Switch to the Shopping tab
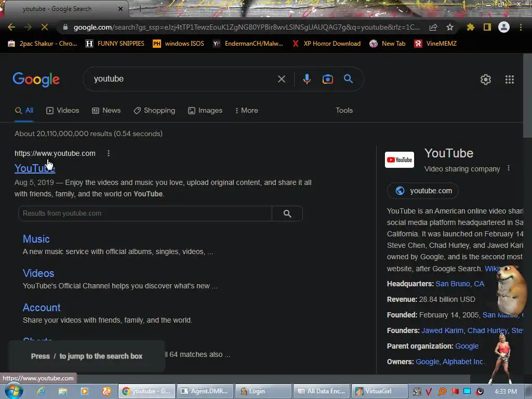 (x=154, y=111)
